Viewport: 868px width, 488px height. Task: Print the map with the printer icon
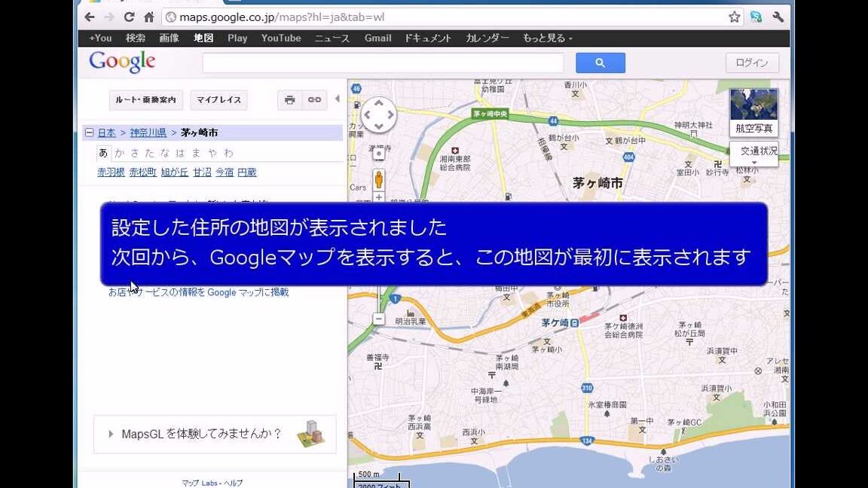289,100
